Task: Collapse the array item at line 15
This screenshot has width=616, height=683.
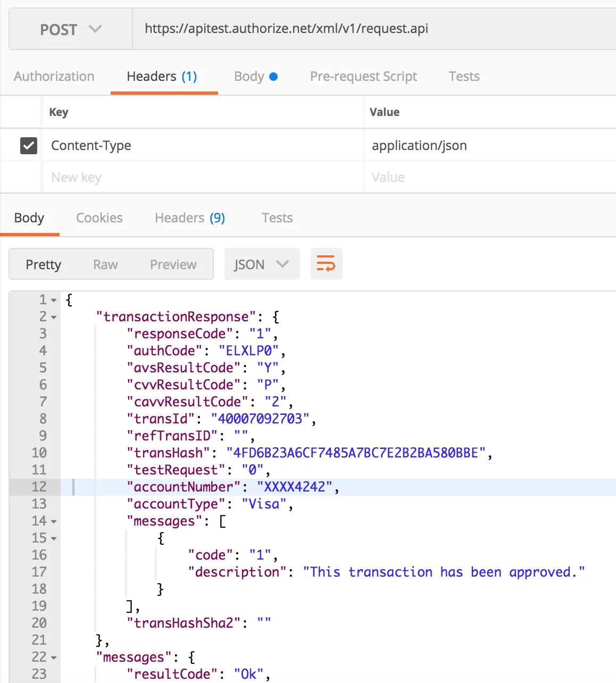Action: [x=54, y=539]
